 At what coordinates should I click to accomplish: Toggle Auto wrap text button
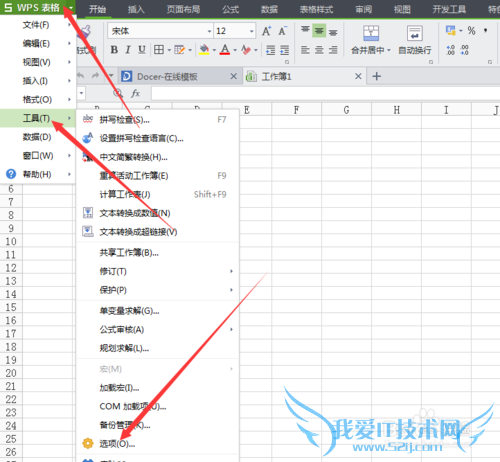415,40
